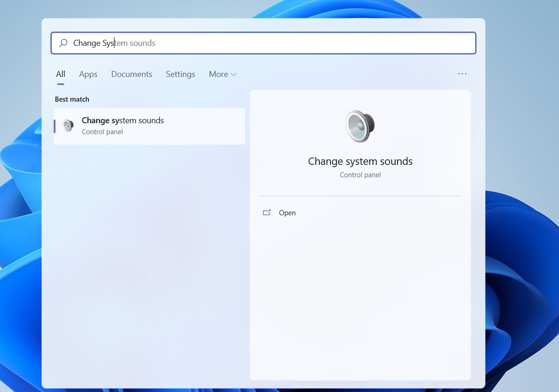
Task: Select the large speaker icon in preview panel
Action: (x=360, y=126)
